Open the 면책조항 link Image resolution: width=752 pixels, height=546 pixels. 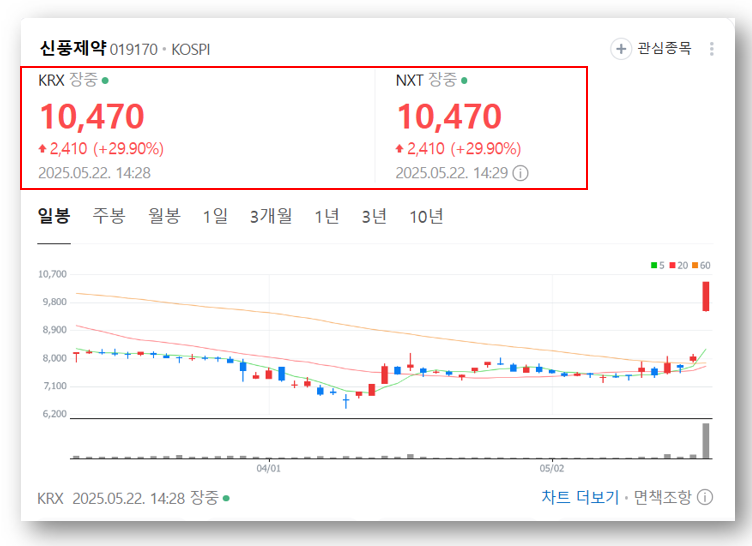coord(662,497)
